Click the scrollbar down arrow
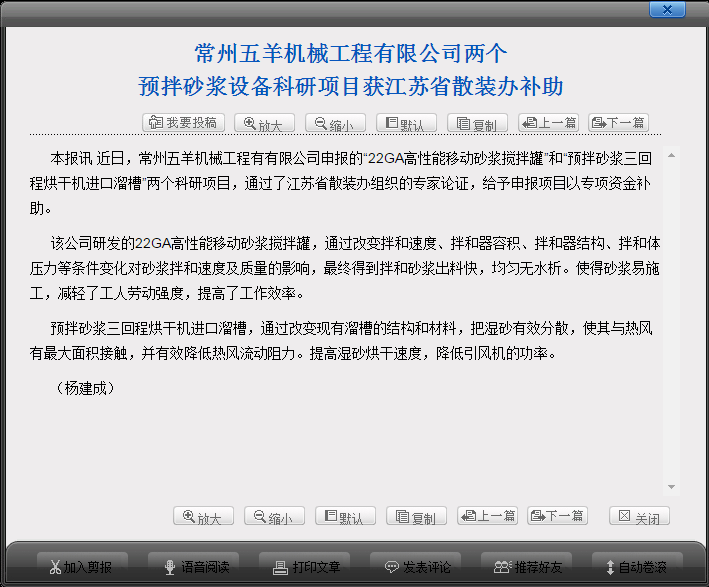709x587 pixels. pos(671,487)
